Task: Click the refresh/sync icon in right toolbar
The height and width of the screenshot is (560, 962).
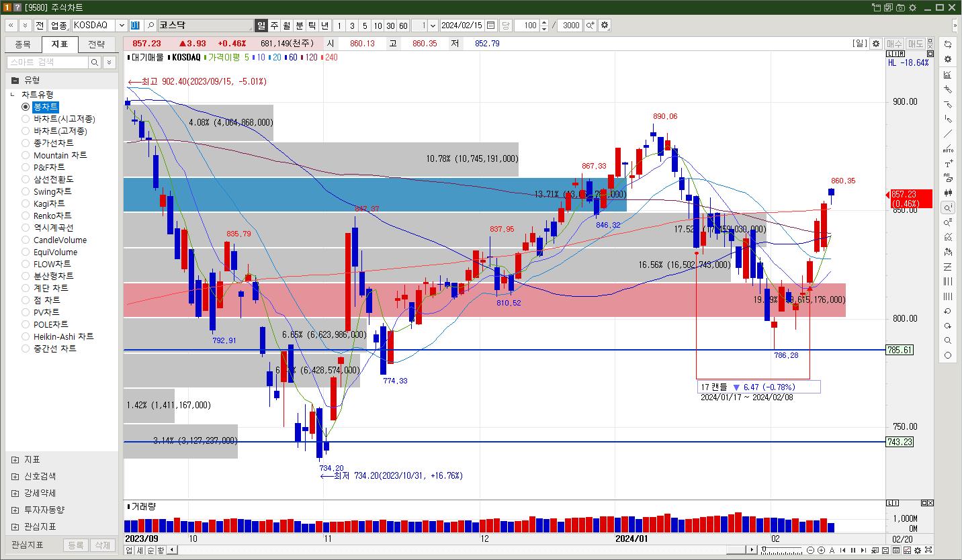Action: pyautogui.click(x=948, y=44)
